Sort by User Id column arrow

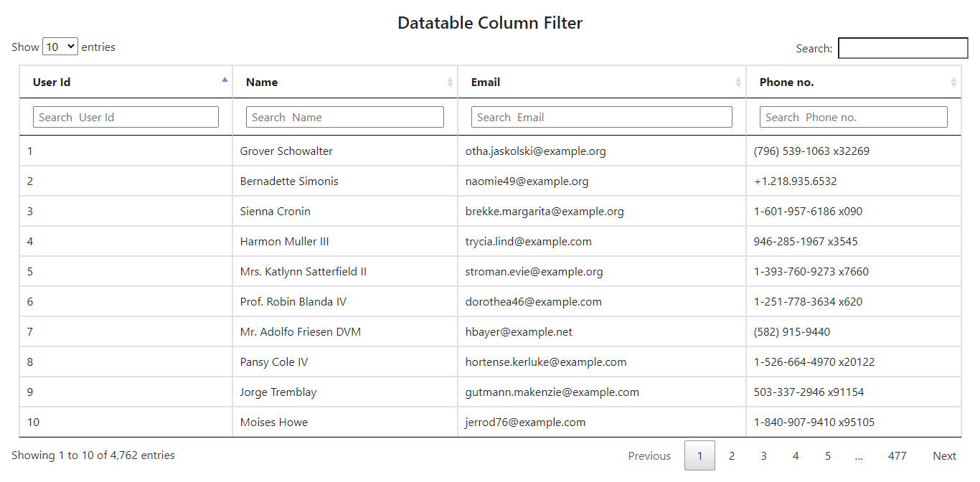click(225, 80)
